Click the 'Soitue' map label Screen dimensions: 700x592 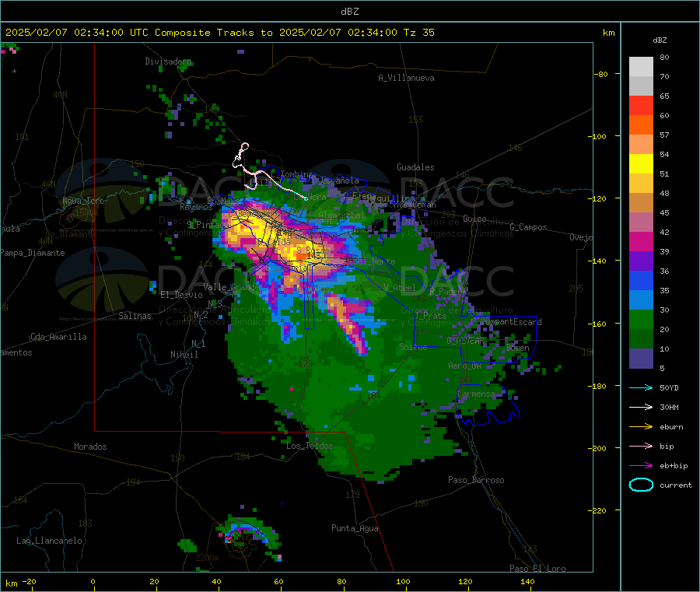tap(413, 347)
